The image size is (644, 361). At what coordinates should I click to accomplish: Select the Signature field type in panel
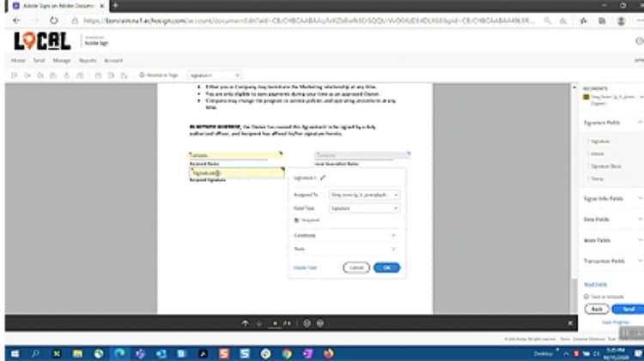coord(600,141)
